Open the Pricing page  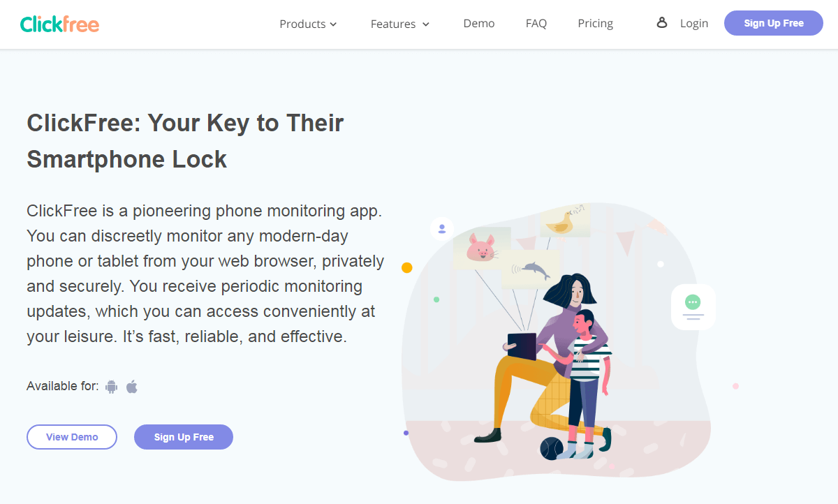(596, 23)
